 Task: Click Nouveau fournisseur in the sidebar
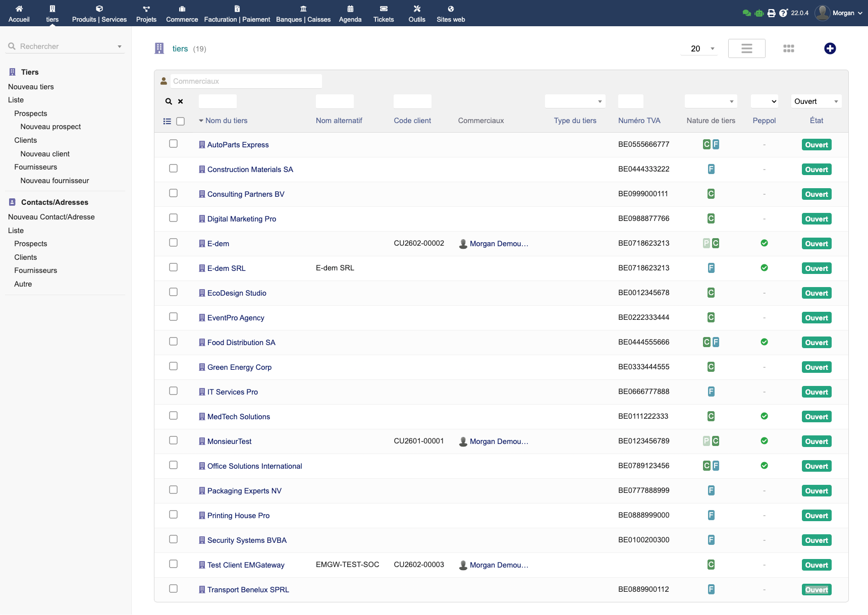(55, 181)
